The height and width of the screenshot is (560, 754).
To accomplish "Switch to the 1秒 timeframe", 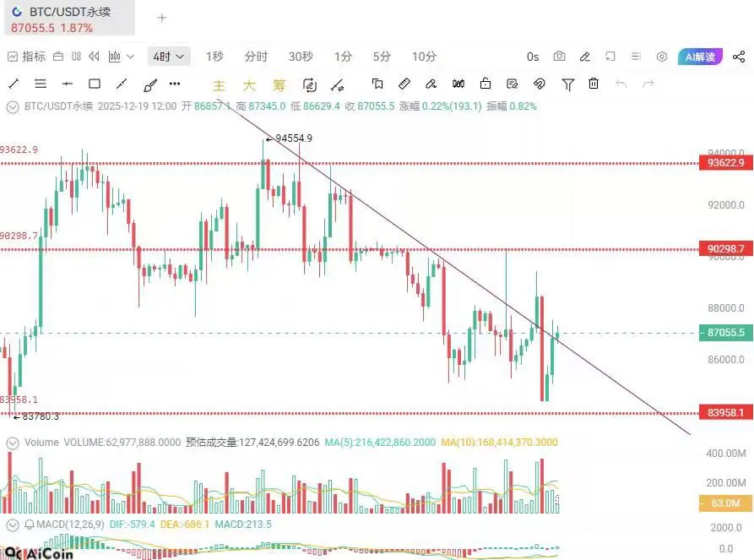I will click(214, 57).
